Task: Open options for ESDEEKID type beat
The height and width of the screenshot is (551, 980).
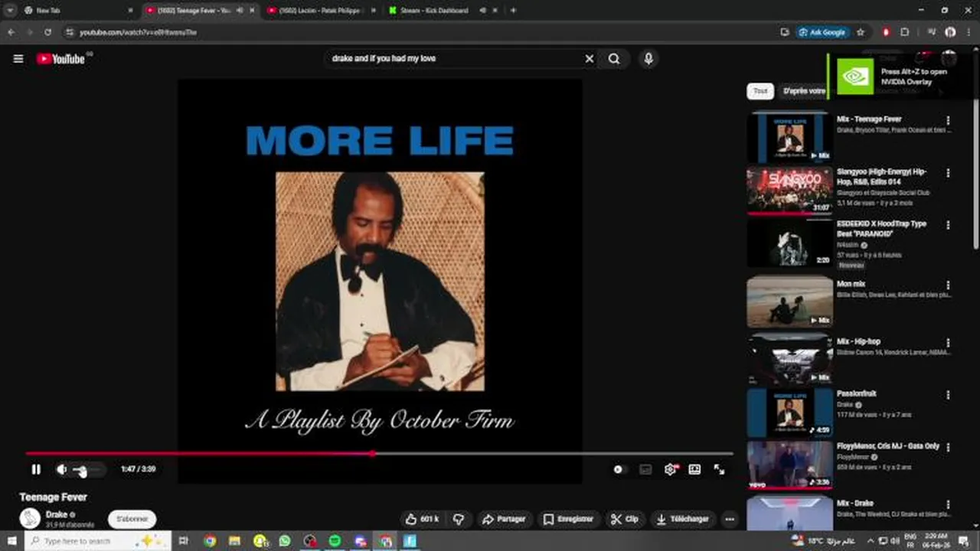Action: coord(948,225)
